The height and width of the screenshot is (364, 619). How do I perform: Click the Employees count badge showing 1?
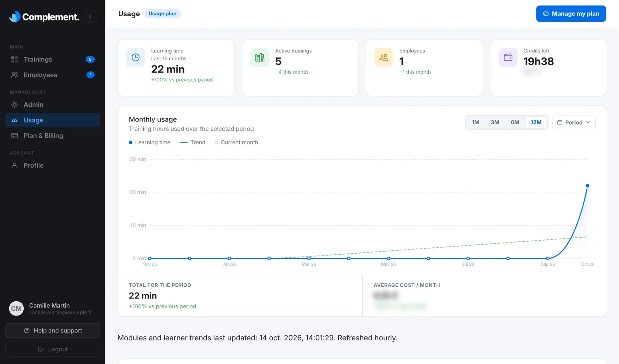[x=90, y=75]
